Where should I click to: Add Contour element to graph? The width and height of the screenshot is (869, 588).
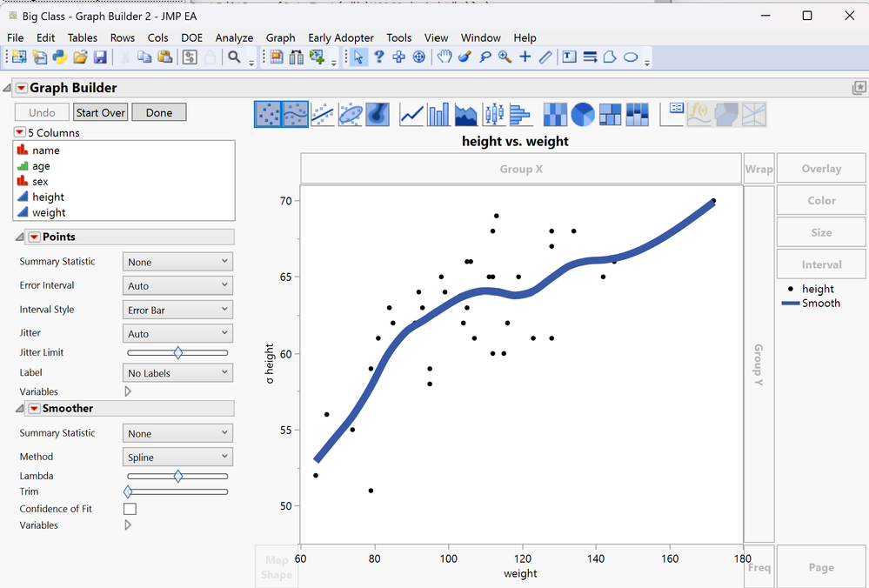coord(378,114)
